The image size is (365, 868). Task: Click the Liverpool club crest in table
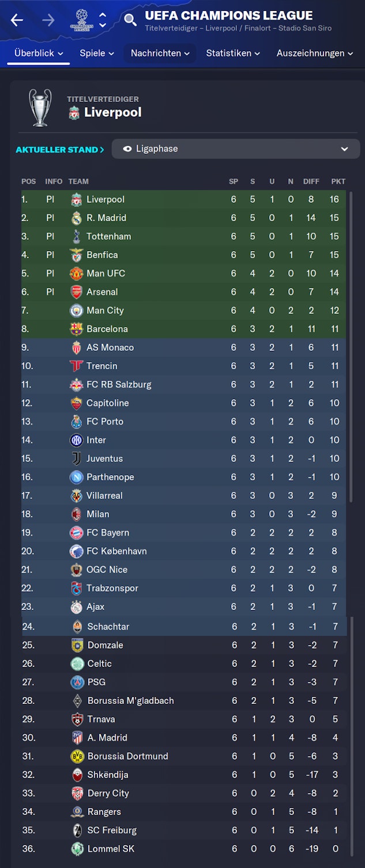[76, 200]
